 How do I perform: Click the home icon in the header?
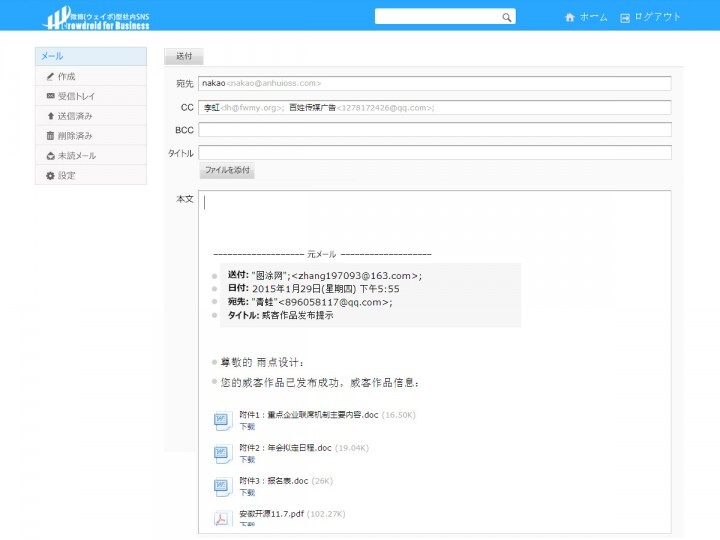(570, 17)
